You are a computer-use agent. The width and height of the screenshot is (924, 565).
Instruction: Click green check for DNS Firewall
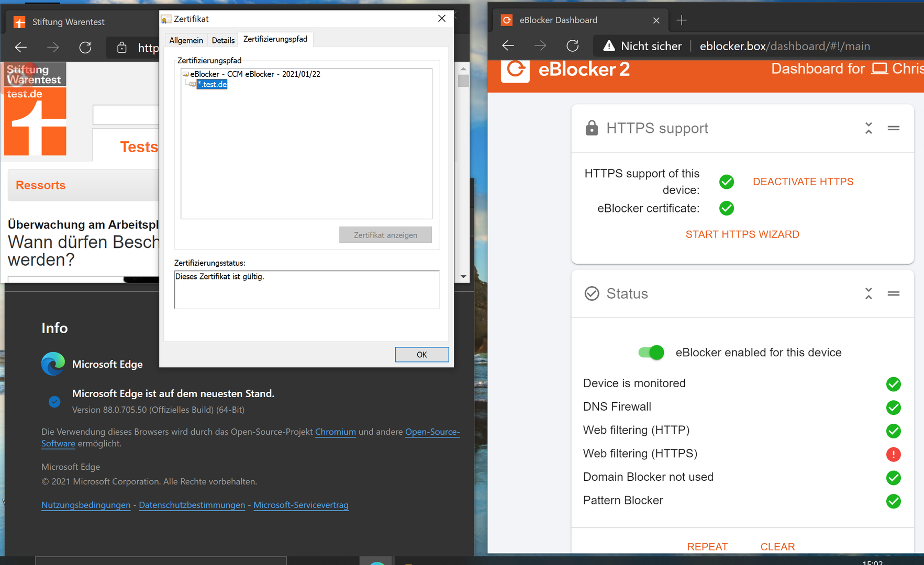(894, 408)
